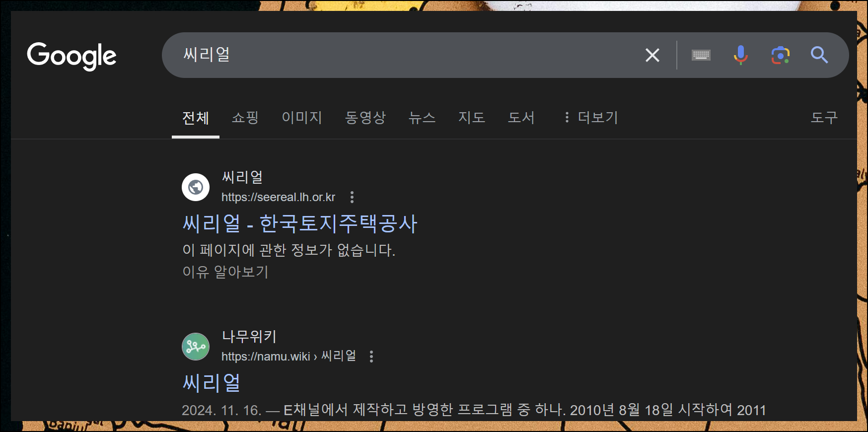The width and height of the screenshot is (868, 432).
Task: Click the magnifier search button
Action: pyautogui.click(x=819, y=55)
